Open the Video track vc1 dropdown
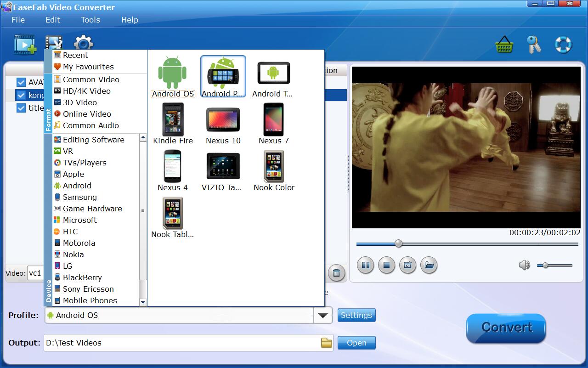Screen dimensions: 588x368 [36, 273]
